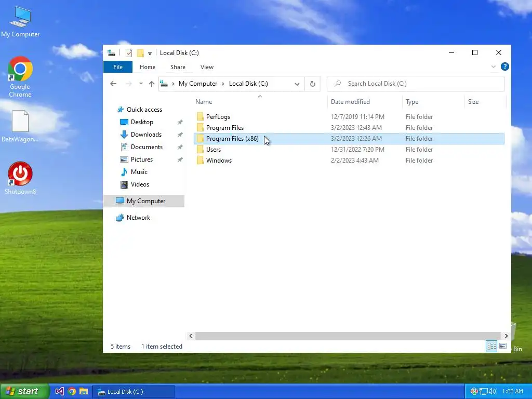Open My Computer desktop icon

[x=20, y=22]
